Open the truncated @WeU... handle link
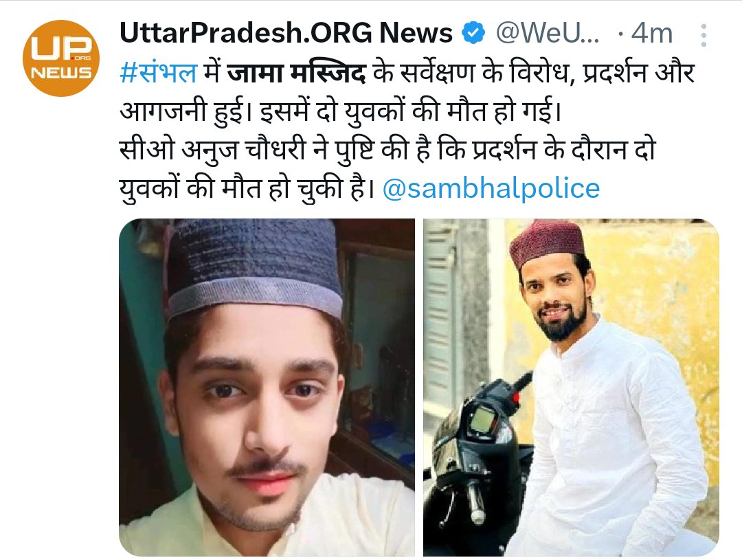Viewport: 742px width, 560px height. point(547,33)
